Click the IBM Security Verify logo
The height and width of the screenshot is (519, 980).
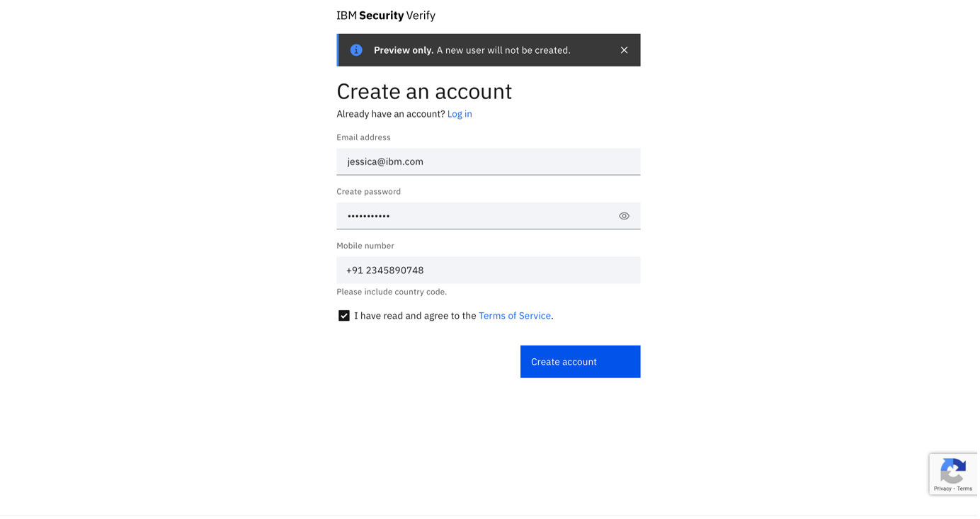coord(386,16)
